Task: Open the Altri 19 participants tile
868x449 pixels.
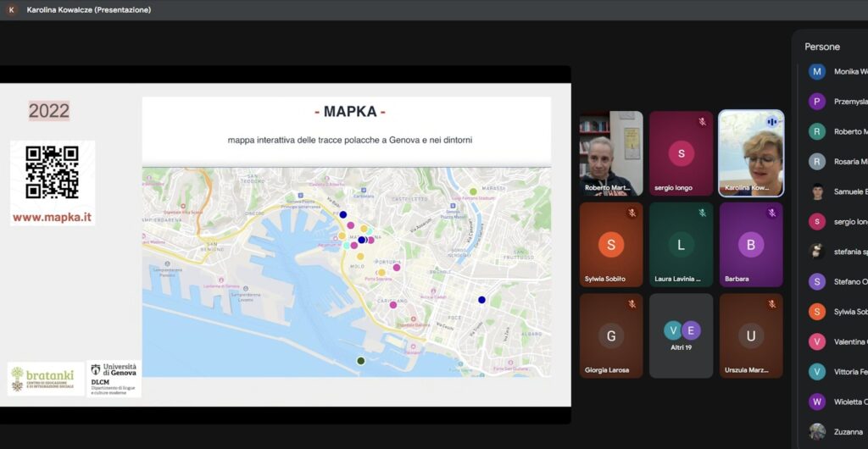Action: click(x=682, y=335)
